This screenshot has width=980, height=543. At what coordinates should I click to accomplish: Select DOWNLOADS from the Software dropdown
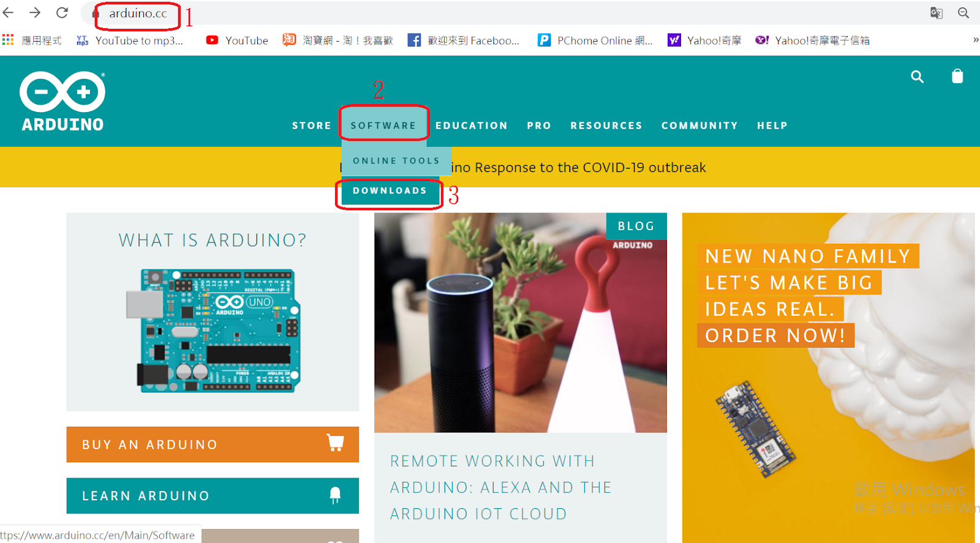[x=390, y=191]
